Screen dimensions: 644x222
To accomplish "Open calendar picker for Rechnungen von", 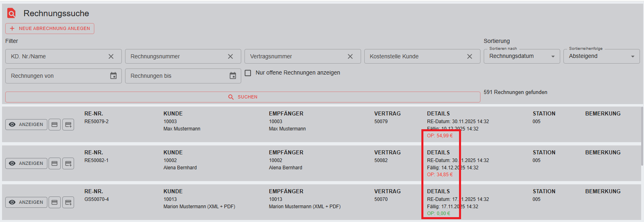I will pyautogui.click(x=113, y=76).
